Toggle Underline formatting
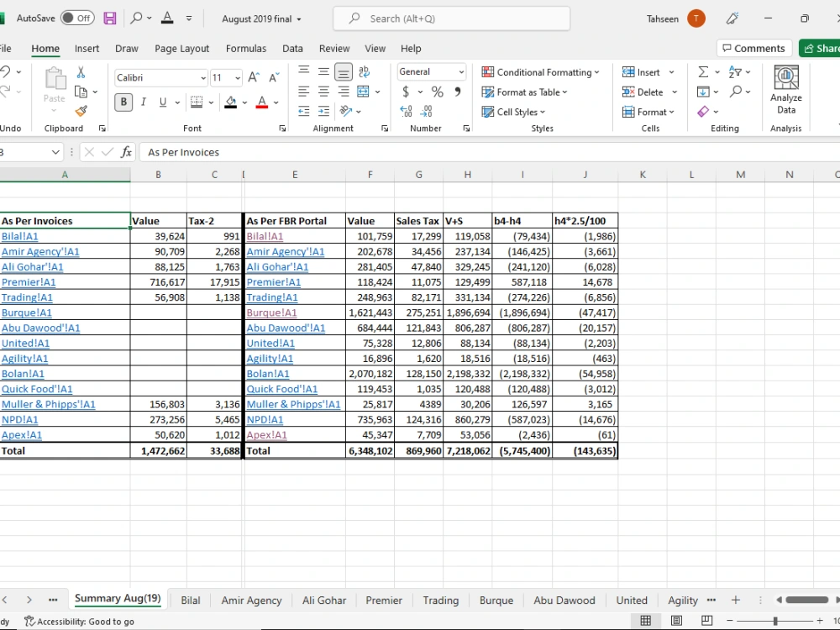The height and width of the screenshot is (630, 840). [x=163, y=102]
